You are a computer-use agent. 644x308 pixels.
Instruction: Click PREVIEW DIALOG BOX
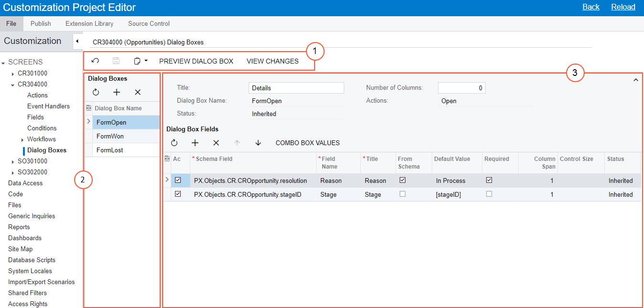pos(196,61)
